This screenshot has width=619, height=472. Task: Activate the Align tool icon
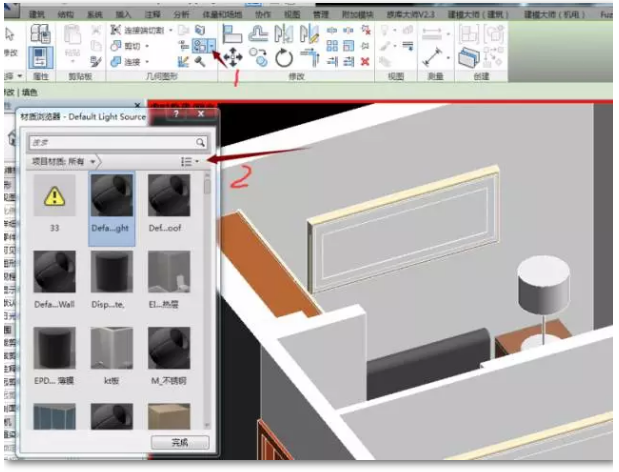coord(232,34)
